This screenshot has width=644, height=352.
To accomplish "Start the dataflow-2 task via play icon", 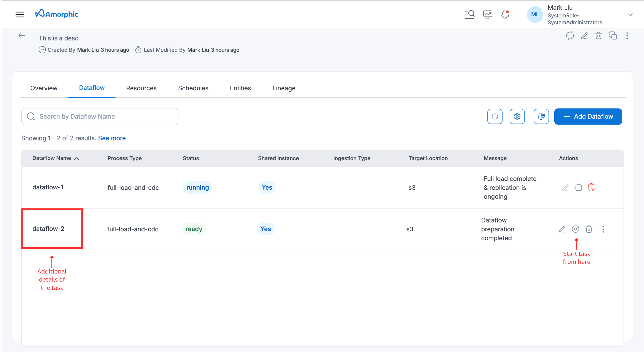I will click(x=576, y=229).
